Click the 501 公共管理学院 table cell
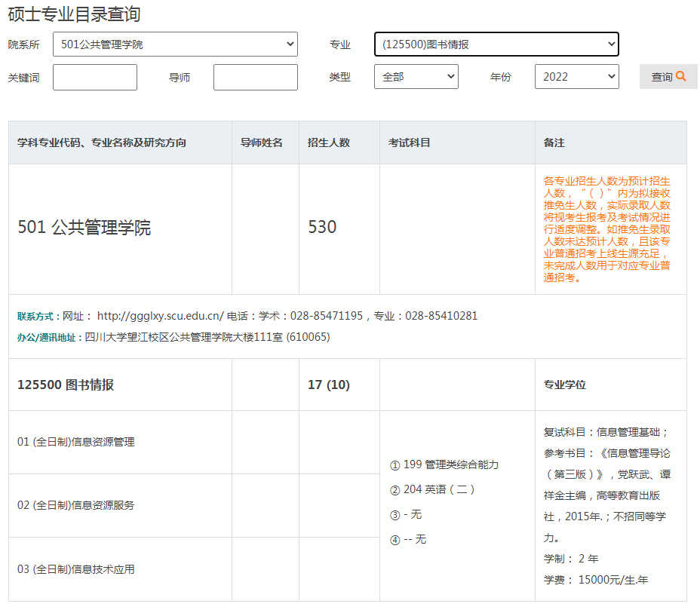Image resolution: width=700 pixels, height=616 pixels. coord(83,226)
